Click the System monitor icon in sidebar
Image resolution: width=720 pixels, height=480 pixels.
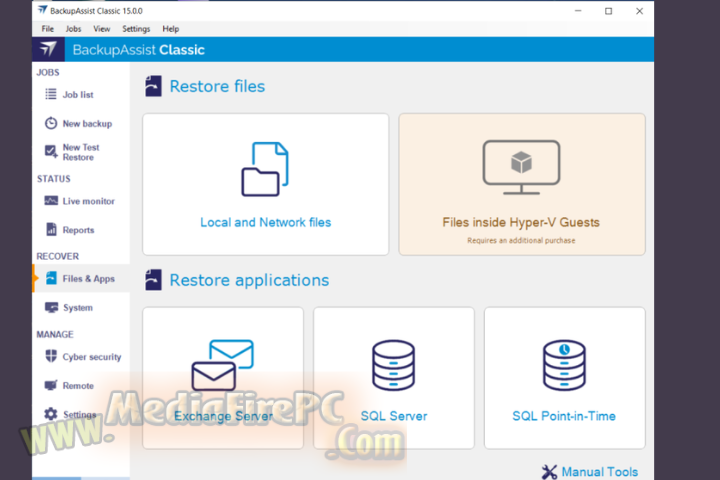[x=51, y=307]
